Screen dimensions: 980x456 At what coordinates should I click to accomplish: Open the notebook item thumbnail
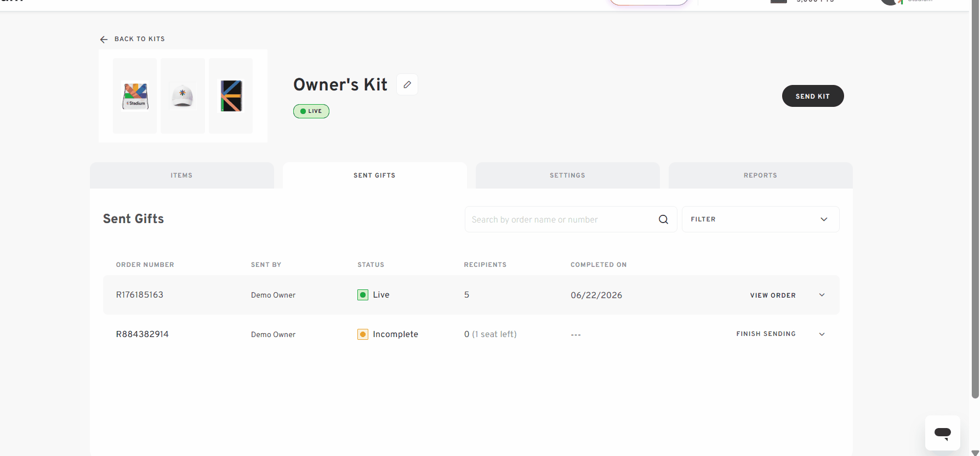click(x=231, y=96)
